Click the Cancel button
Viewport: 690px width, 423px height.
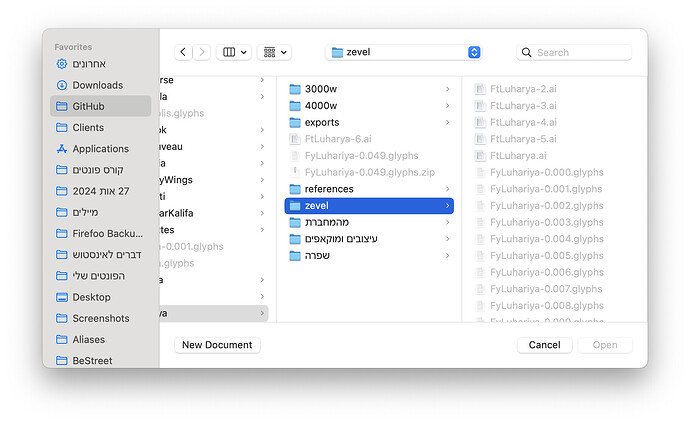point(544,345)
